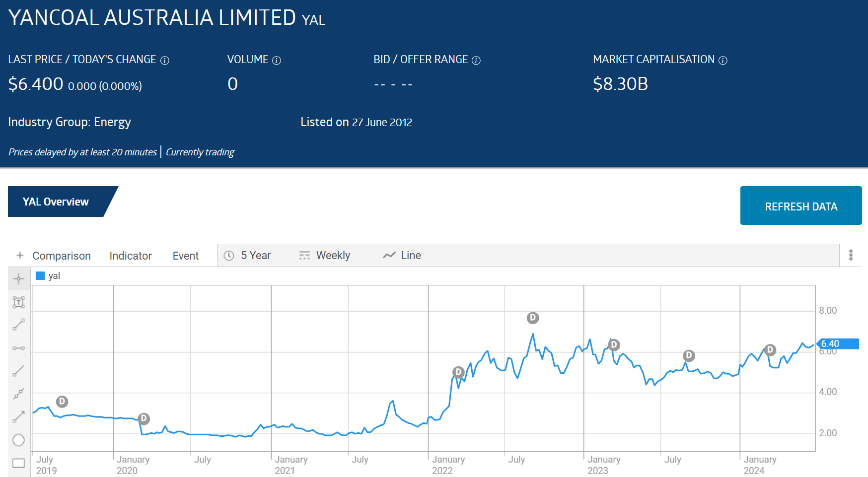Select the ray line drawing tool

click(x=19, y=371)
